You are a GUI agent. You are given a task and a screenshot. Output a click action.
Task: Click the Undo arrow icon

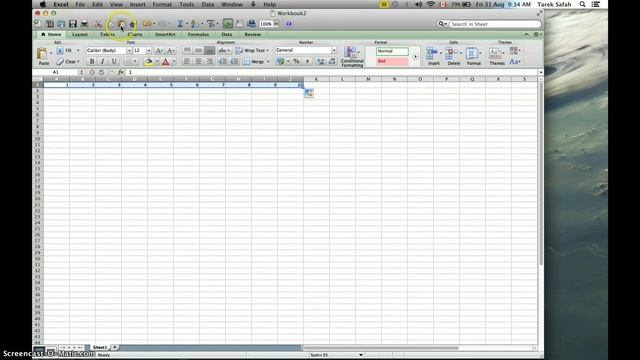(147, 24)
